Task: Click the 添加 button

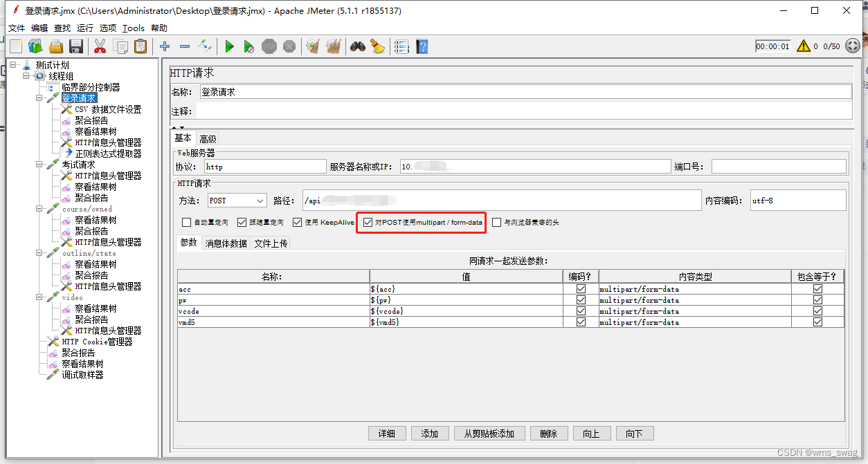Action: tap(430, 434)
